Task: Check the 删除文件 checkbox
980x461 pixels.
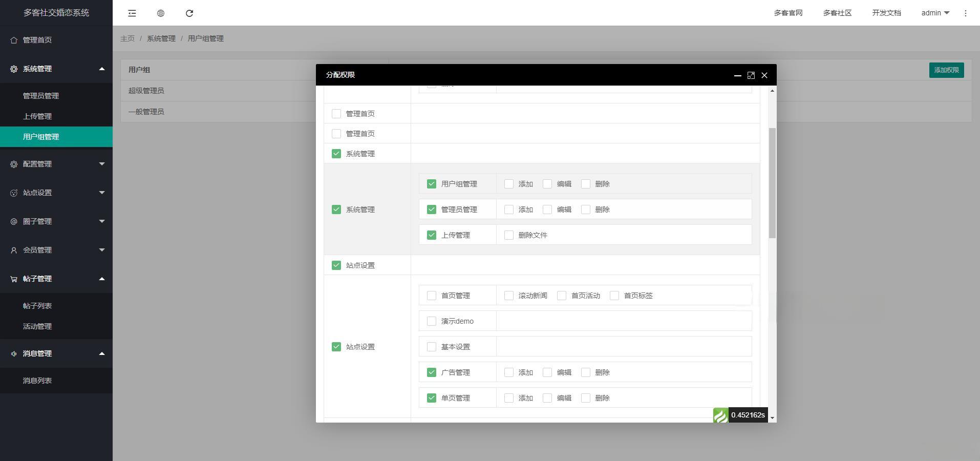Action: 509,235
